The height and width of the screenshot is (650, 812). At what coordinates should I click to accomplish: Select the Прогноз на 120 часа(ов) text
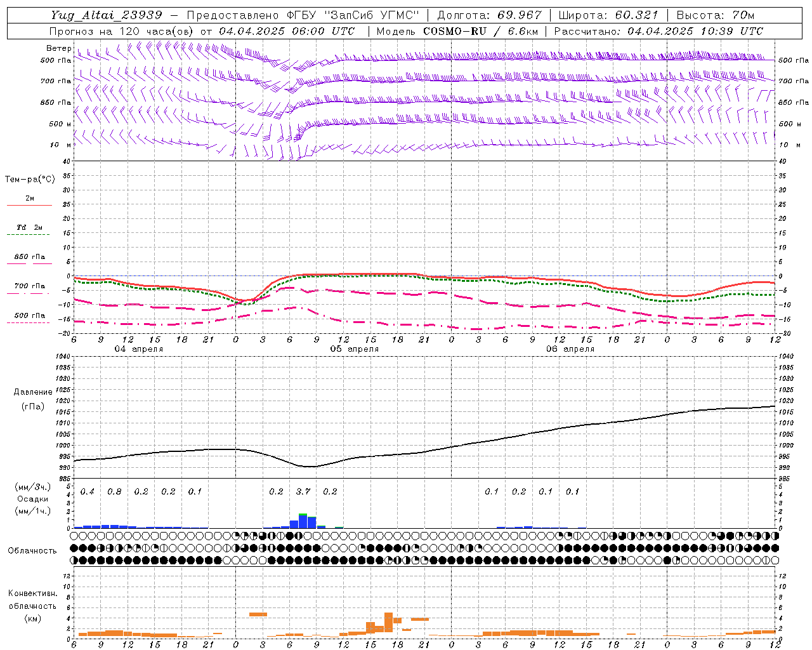coord(122,31)
